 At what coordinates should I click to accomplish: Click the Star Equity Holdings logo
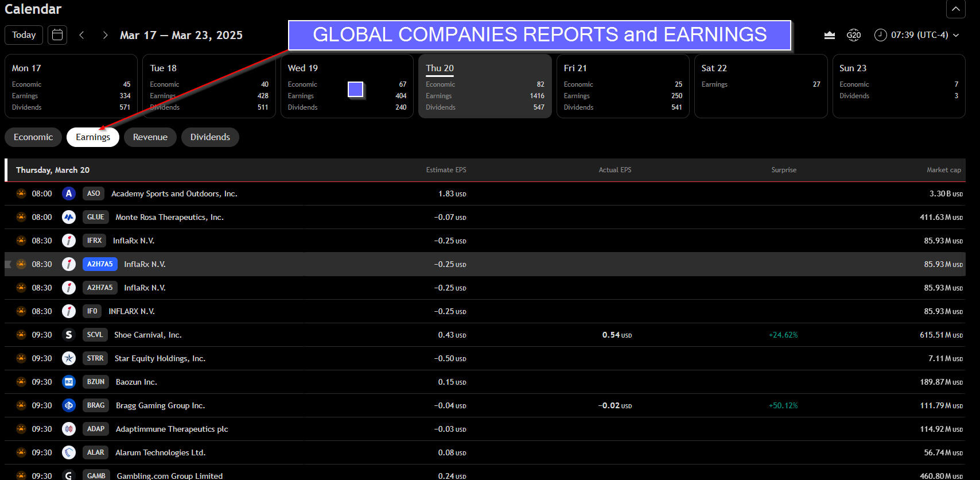point(69,358)
